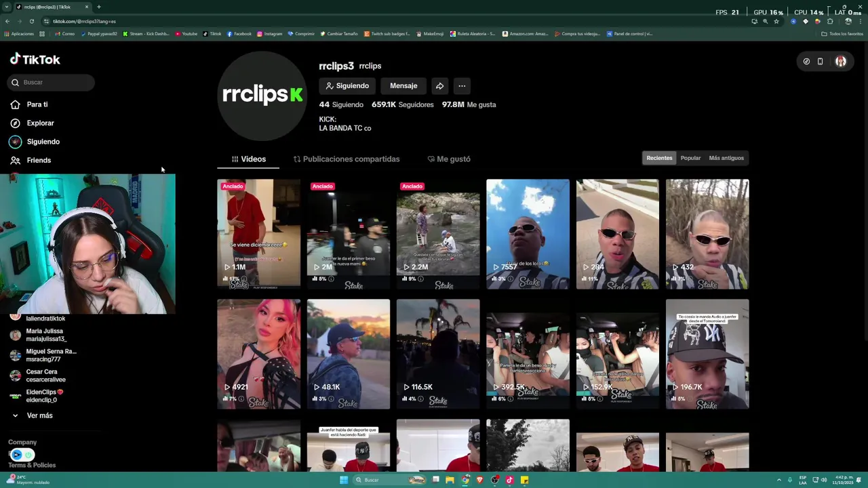Click the top-right profile avatar icon
The width and height of the screenshot is (868, 488).
(841, 62)
